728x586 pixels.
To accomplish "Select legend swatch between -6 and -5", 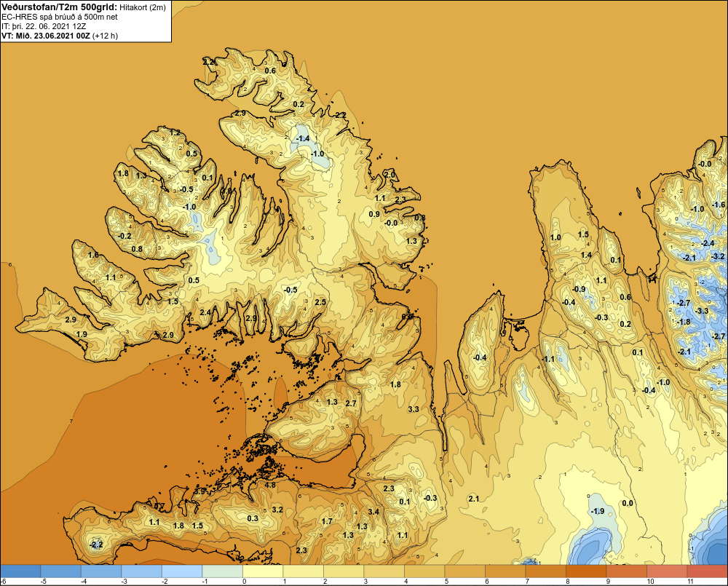I will (20, 571).
